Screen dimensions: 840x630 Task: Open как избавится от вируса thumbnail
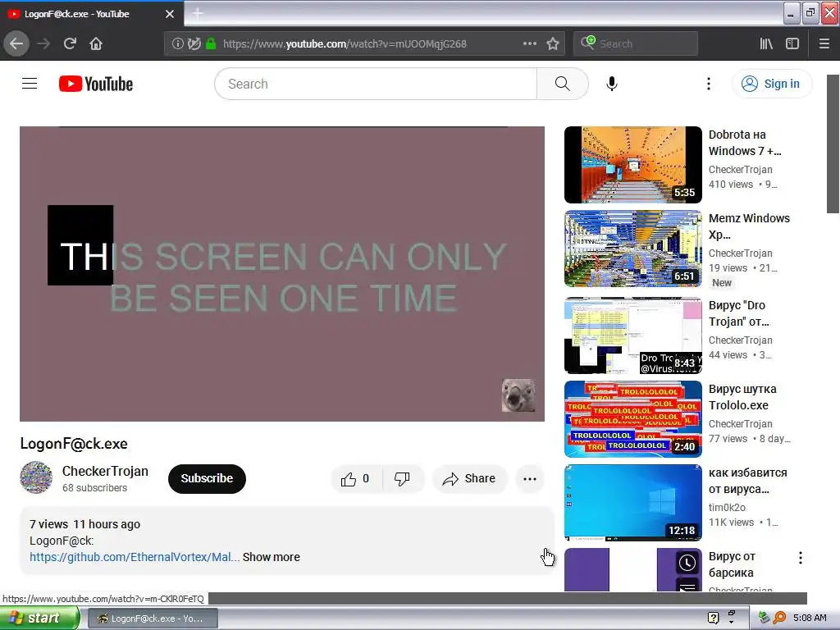[632, 503]
